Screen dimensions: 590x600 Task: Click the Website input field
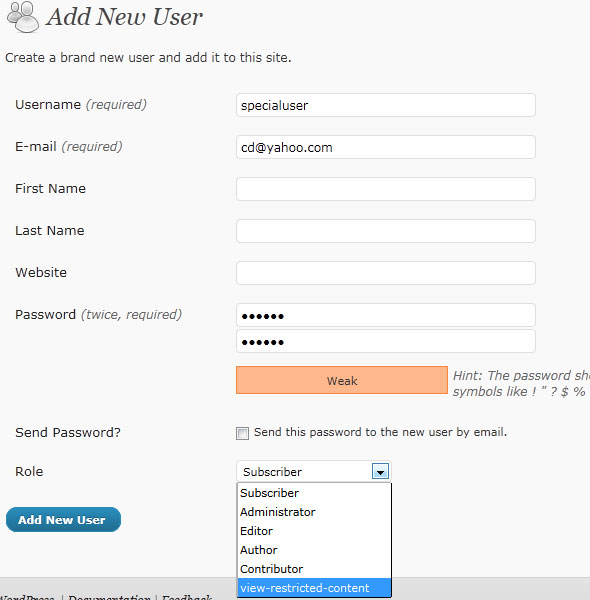(386, 273)
